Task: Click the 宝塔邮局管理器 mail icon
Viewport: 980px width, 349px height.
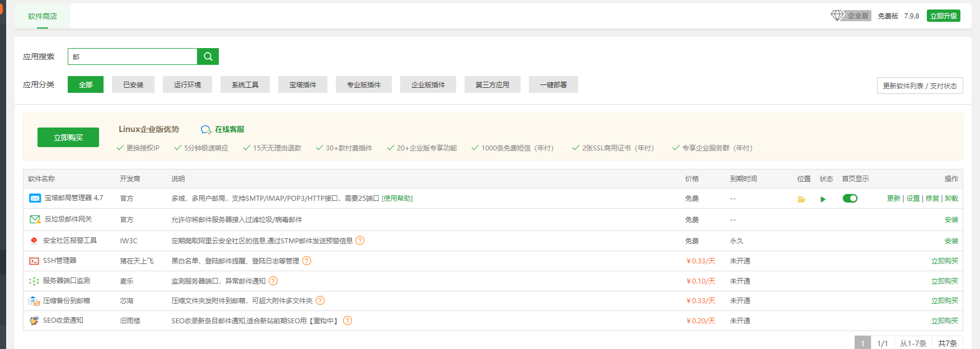Action: pyautogui.click(x=35, y=198)
